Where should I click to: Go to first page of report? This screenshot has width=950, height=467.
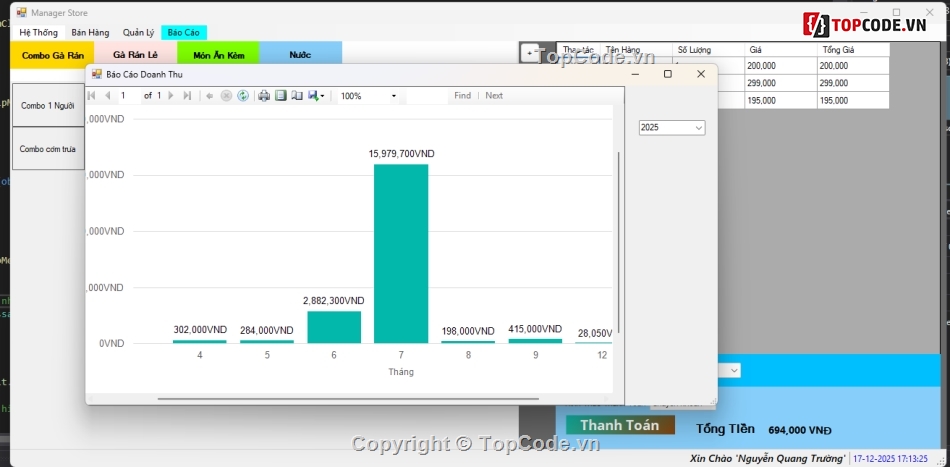[x=92, y=96]
